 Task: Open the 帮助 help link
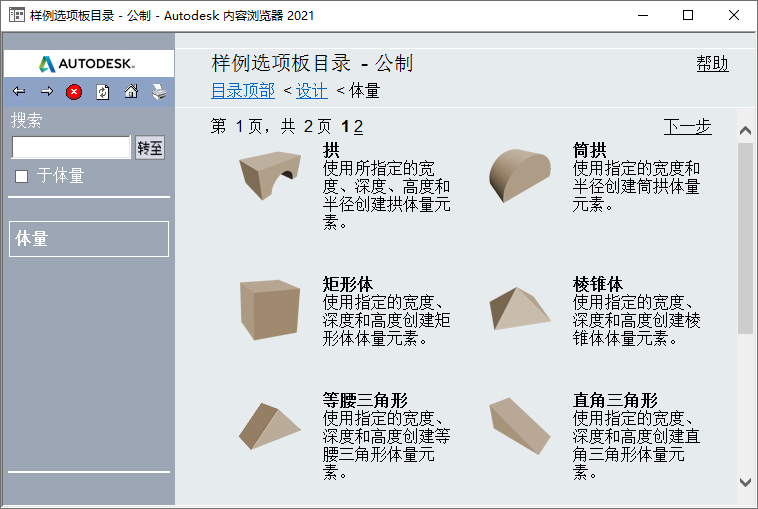point(712,63)
